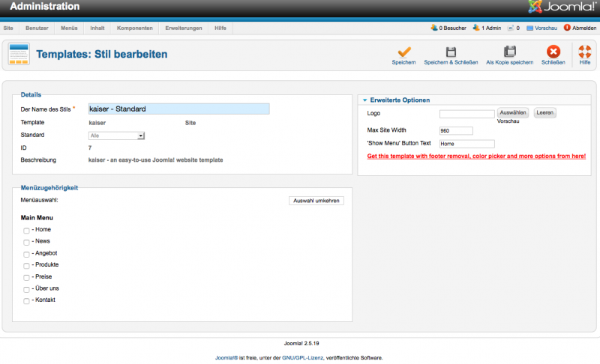Click the Vorschau link in top bar

click(546, 28)
